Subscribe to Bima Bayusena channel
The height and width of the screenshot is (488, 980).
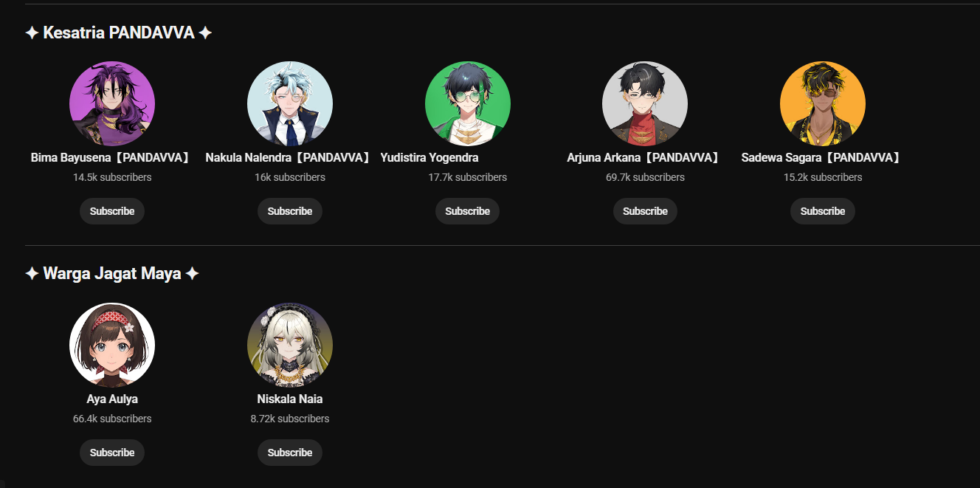112,211
